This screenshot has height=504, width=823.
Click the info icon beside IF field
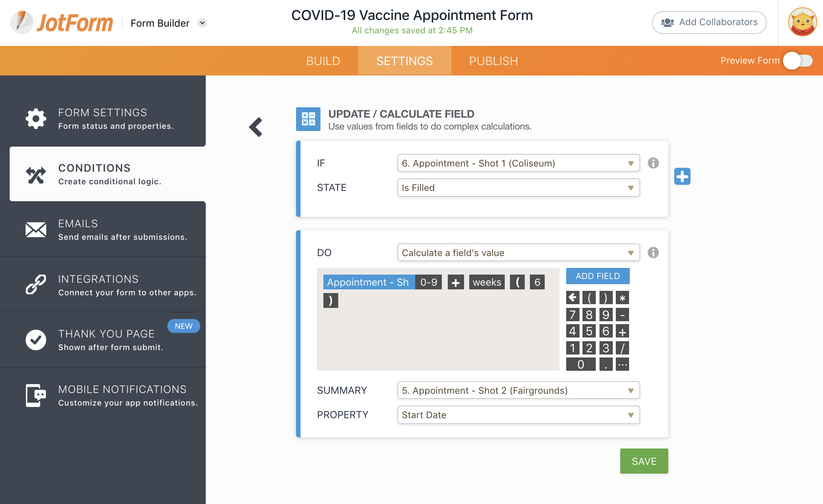coord(653,163)
